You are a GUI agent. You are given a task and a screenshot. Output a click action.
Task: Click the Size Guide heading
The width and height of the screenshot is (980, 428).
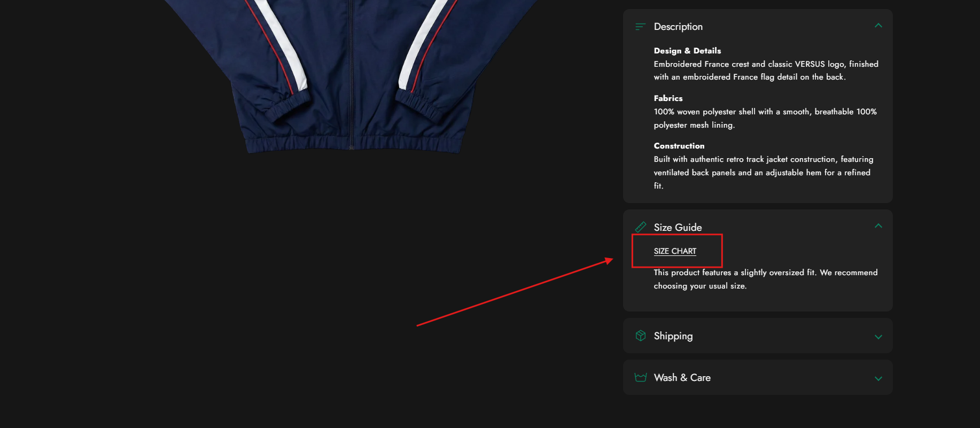[678, 227]
